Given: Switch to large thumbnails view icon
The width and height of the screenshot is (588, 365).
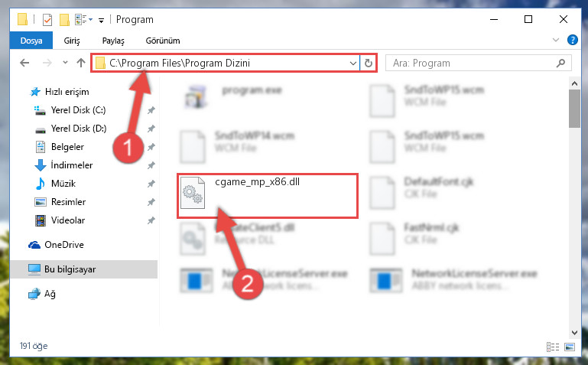Looking at the screenshot, I should [x=569, y=347].
